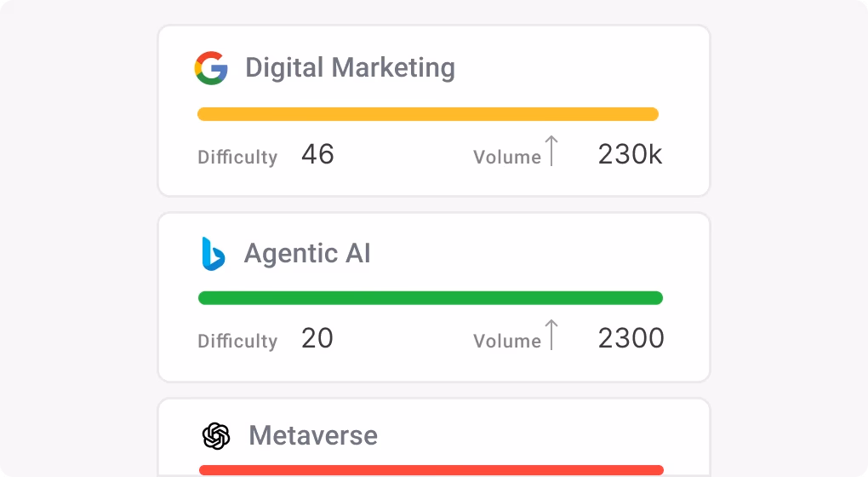Click the Volume up arrow for Agentic AI
This screenshot has height=477, width=868.
point(551,335)
